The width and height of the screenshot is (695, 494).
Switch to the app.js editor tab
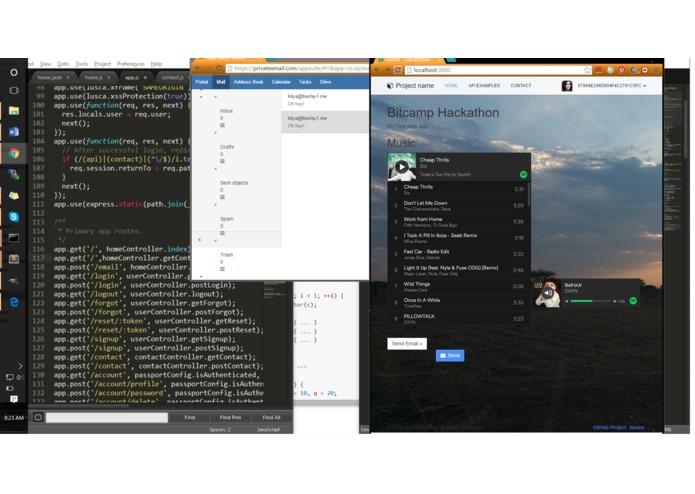(132, 77)
